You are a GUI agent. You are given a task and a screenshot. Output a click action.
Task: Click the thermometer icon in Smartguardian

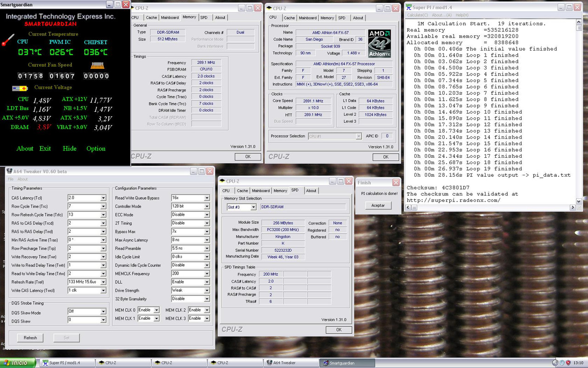(x=7, y=40)
